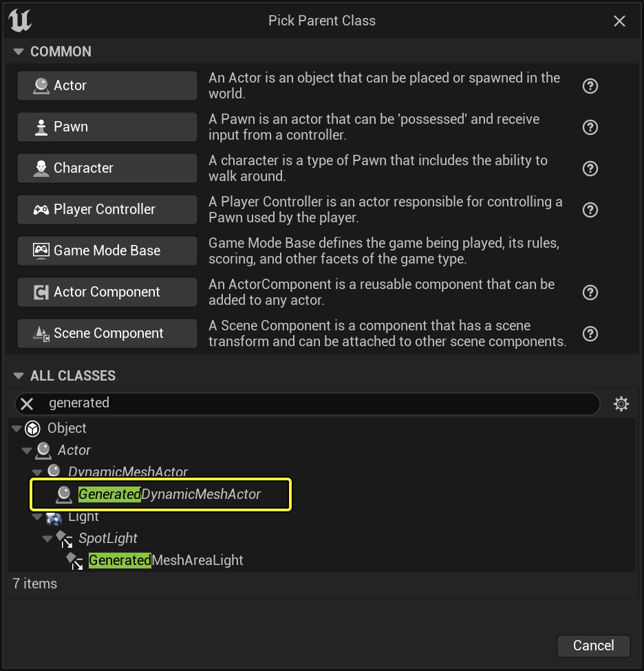
Task: Choose the Actor parent class button
Action: click(x=107, y=86)
